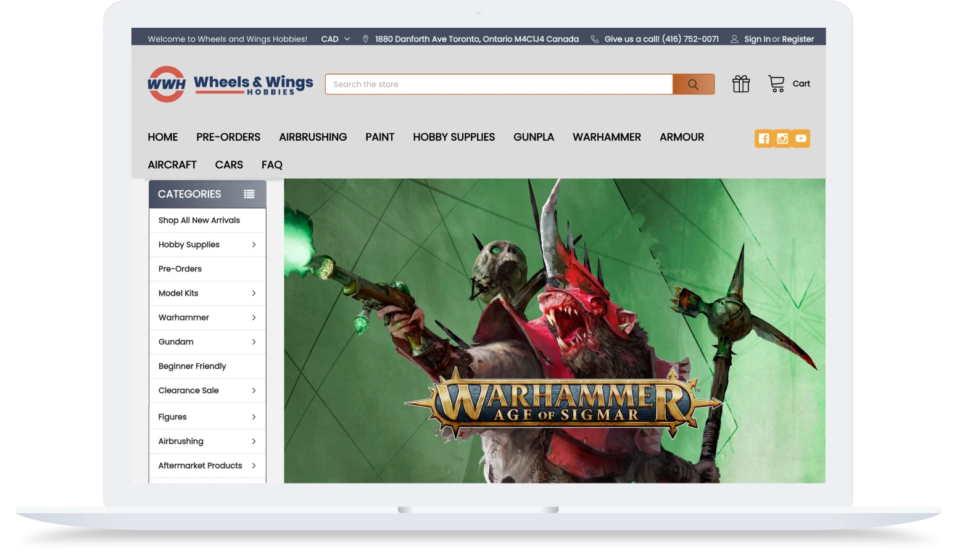957x560 pixels.
Task: Open the AIRBRUSHING menu item
Action: 313,137
